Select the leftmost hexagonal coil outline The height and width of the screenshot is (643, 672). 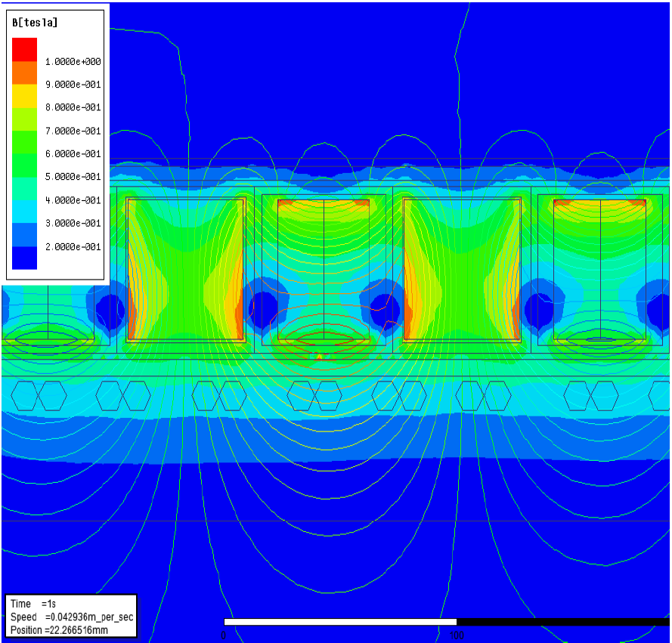pos(26,395)
